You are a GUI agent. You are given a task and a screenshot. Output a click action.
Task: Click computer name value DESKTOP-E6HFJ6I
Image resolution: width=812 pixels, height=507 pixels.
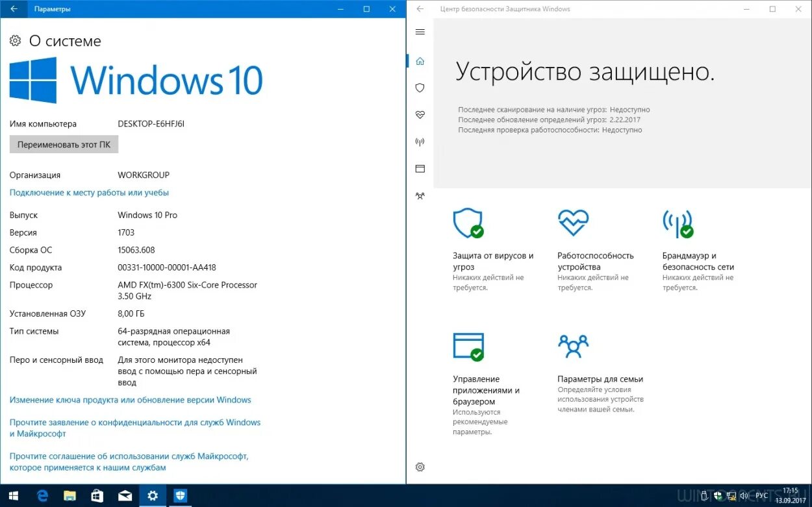tap(151, 123)
